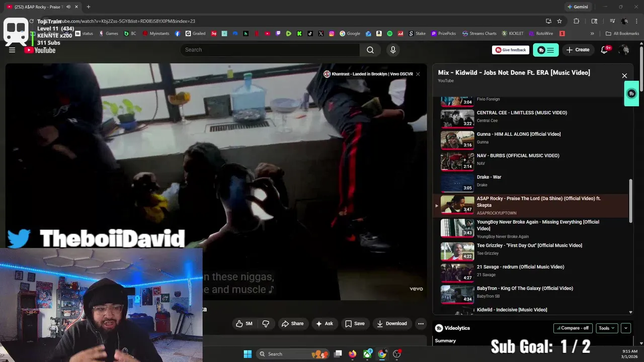
Task: Open the Chrome extensions puzzle icon
Action: [577, 21]
